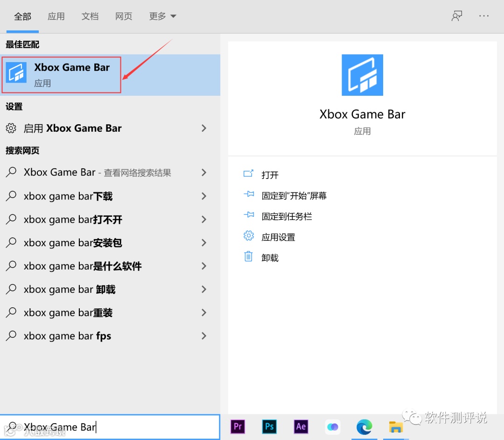Click search icon of xbox game bar打不开
The image size is (504, 440).
(11, 219)
